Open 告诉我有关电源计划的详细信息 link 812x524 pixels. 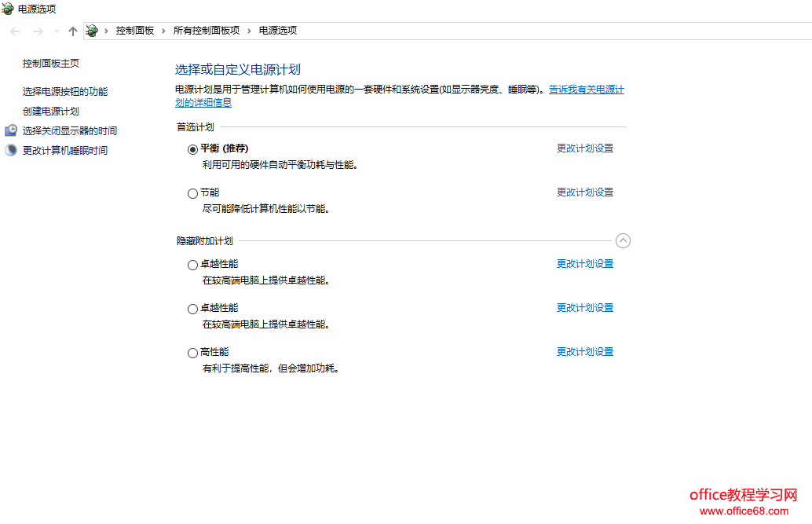[586, 90]
